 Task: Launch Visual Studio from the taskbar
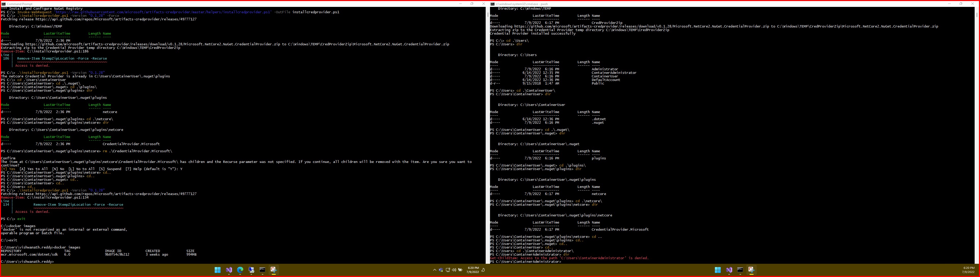[229, 270]
